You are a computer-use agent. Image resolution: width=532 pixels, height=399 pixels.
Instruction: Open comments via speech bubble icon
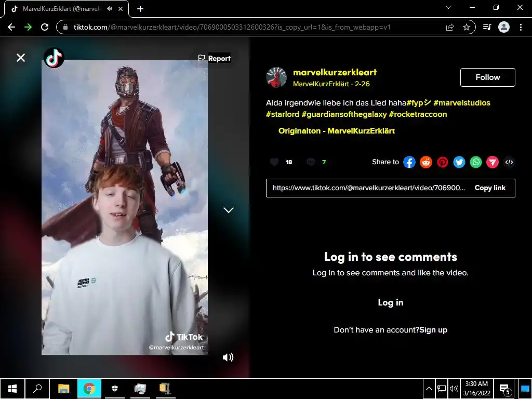coord(311,162)
